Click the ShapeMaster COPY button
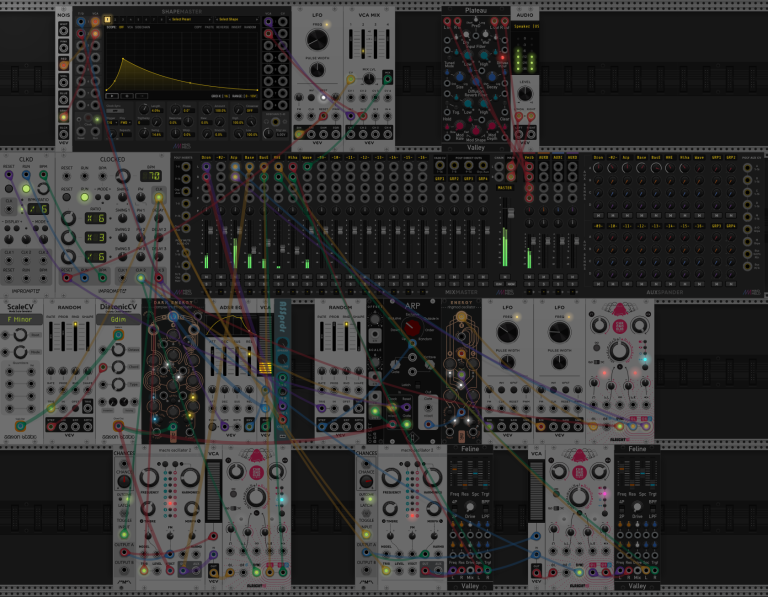The width and height of the screenshot is (768, 597). point(198,27)
